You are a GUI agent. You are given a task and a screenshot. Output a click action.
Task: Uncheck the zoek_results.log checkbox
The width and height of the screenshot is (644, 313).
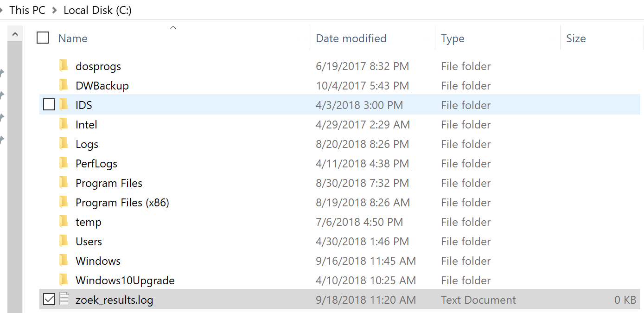tap(49, 300)
